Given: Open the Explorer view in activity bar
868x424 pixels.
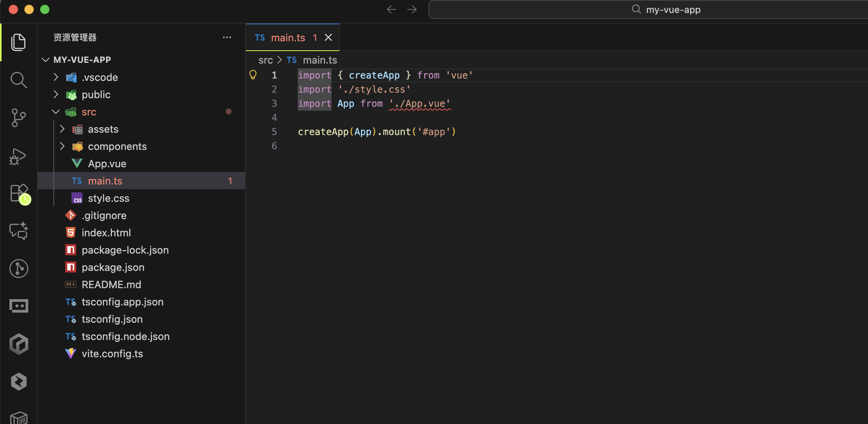Looking at the screenshot, I should click(x=18, y=42).
